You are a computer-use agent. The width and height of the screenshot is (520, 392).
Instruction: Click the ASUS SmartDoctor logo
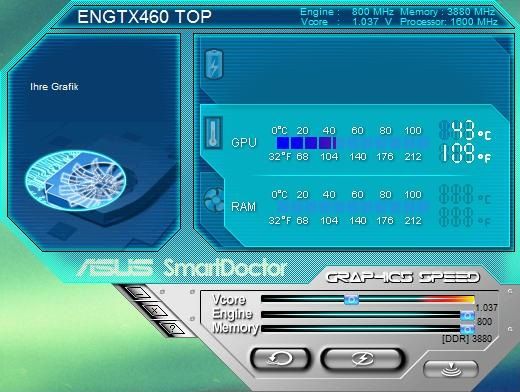[182, 268]
